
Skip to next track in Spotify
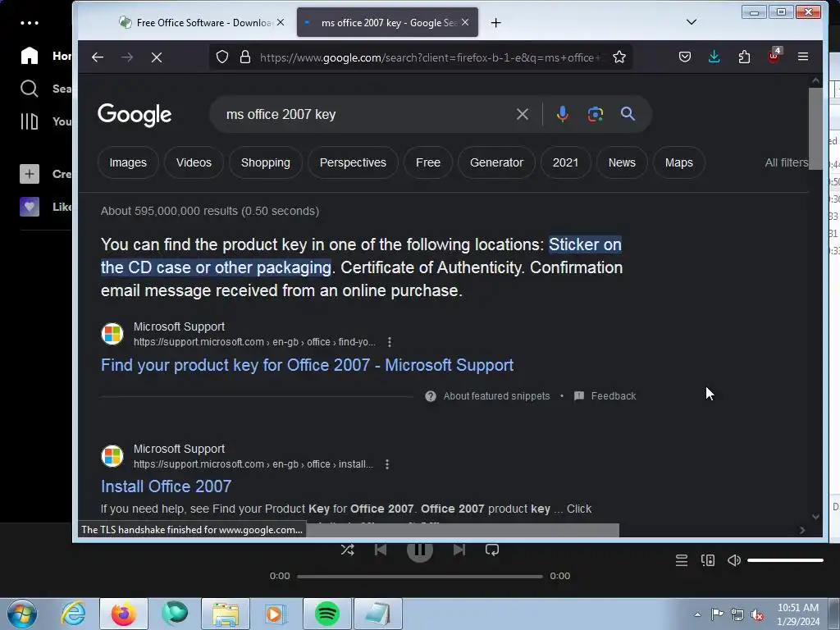(x=459, y=550)
